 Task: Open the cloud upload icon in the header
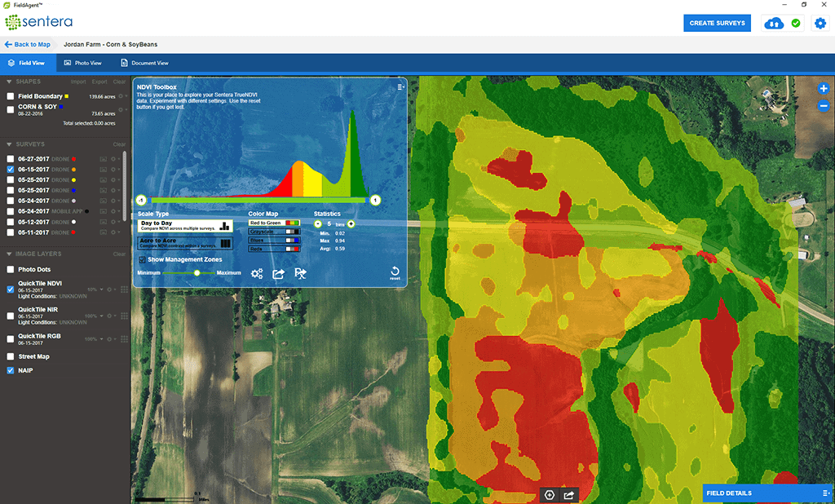click(x=773, y=24)
